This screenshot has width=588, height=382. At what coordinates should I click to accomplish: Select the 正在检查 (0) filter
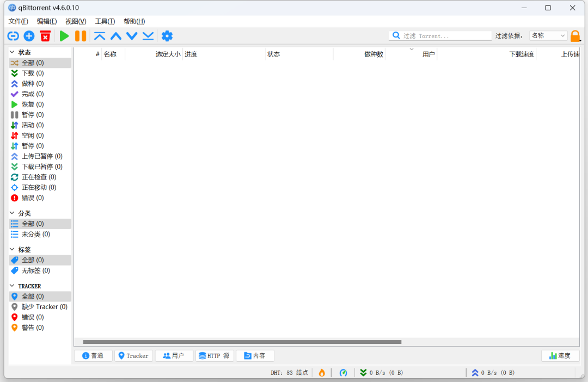pos(40,177)
